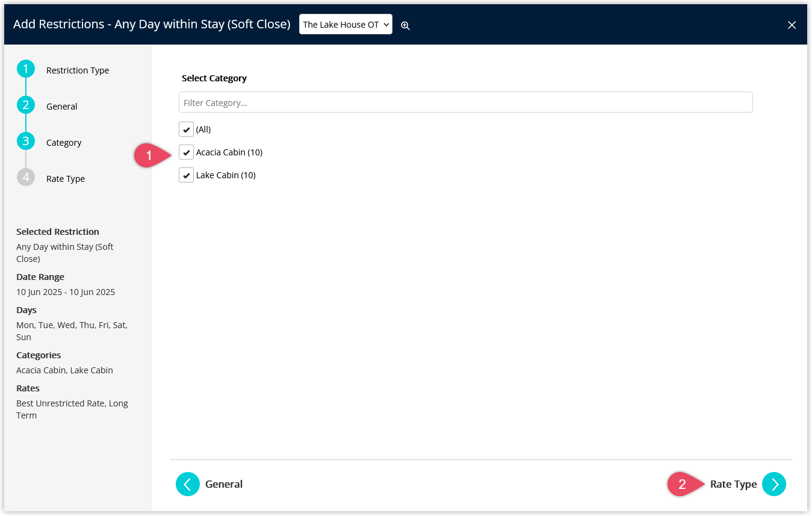Select step 3 Category
The height and width of the screenshot is (516, 812).
pos(64,143)
